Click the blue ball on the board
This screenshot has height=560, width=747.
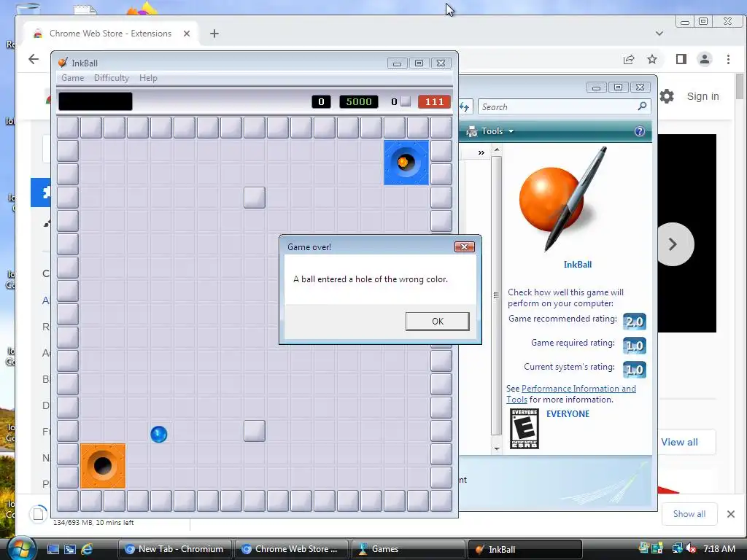[158, 434]
